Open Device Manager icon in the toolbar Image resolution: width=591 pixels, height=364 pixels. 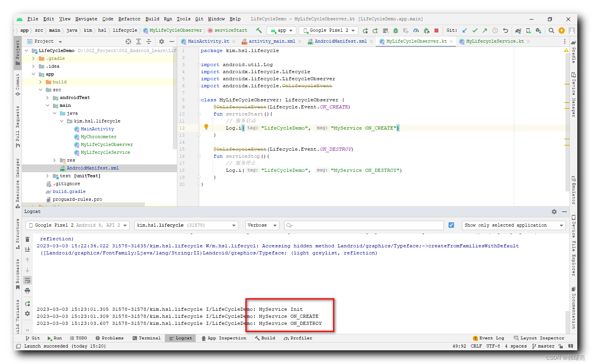(528, 31)
